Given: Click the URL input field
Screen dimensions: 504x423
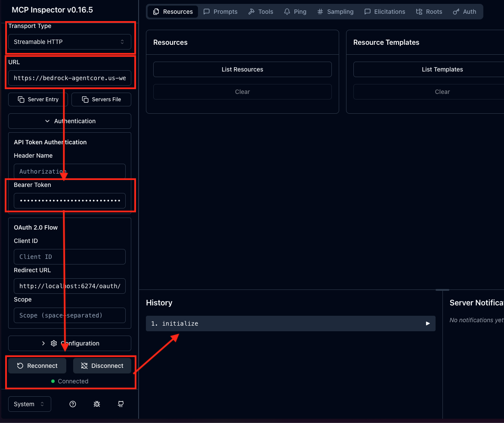Looking at the screenshot, I should pyautogui.click(x=69, y=78).
